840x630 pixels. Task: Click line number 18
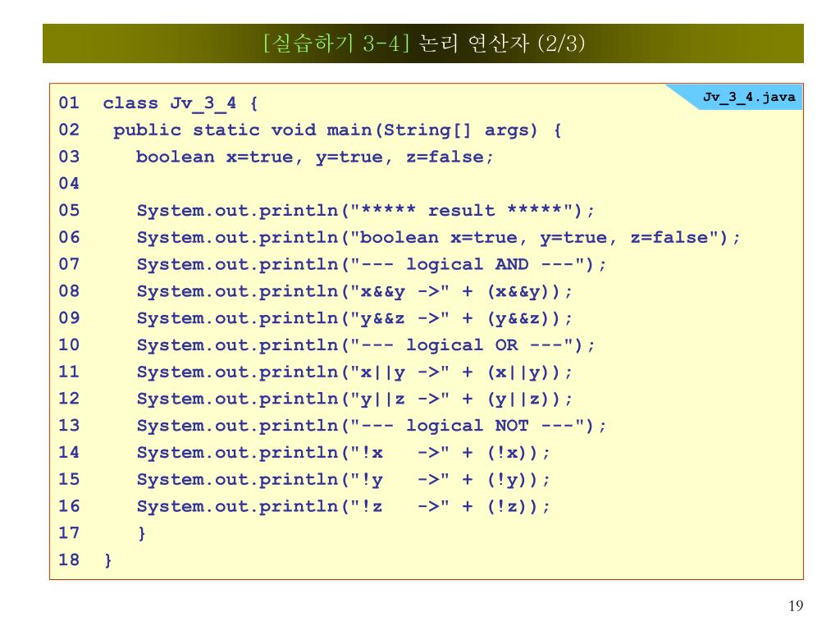coord(69,559)
